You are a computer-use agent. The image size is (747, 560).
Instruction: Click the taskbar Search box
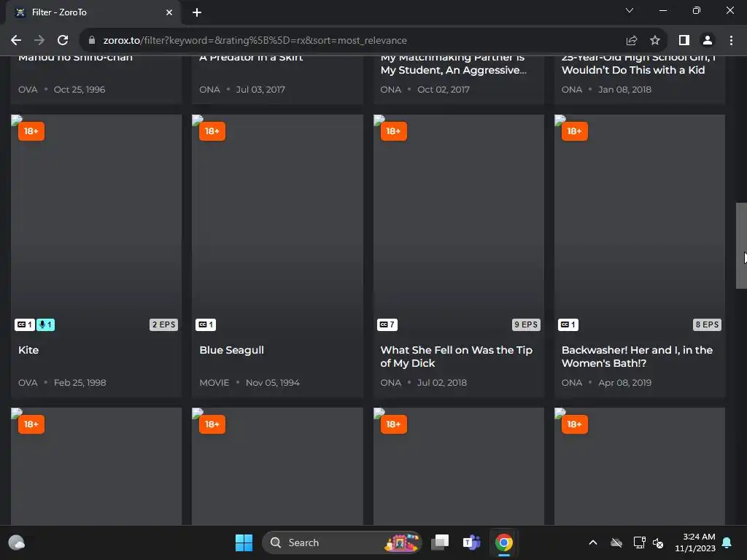click(342, 542)
